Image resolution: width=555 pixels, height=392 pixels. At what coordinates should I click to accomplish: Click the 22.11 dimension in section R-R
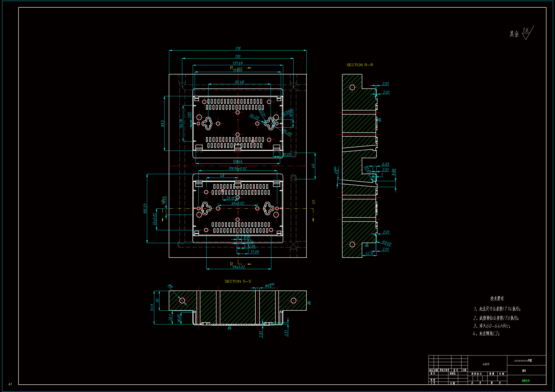369,254
